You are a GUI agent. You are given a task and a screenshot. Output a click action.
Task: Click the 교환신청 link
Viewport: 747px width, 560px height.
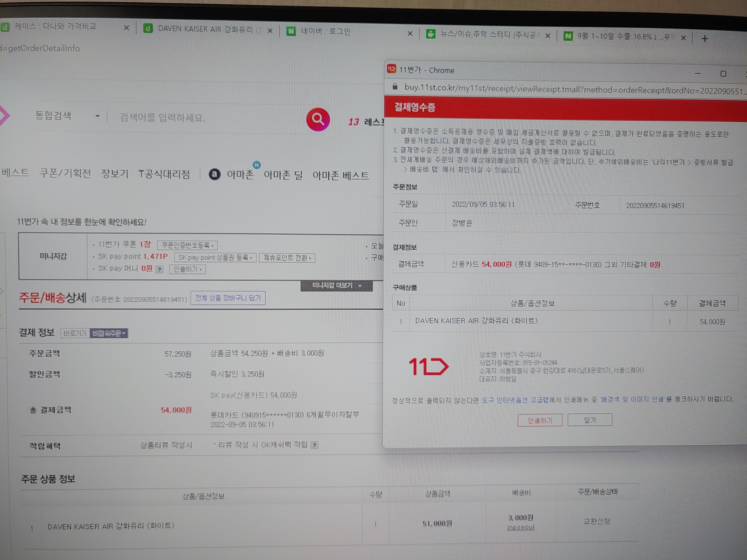(597, 521)
